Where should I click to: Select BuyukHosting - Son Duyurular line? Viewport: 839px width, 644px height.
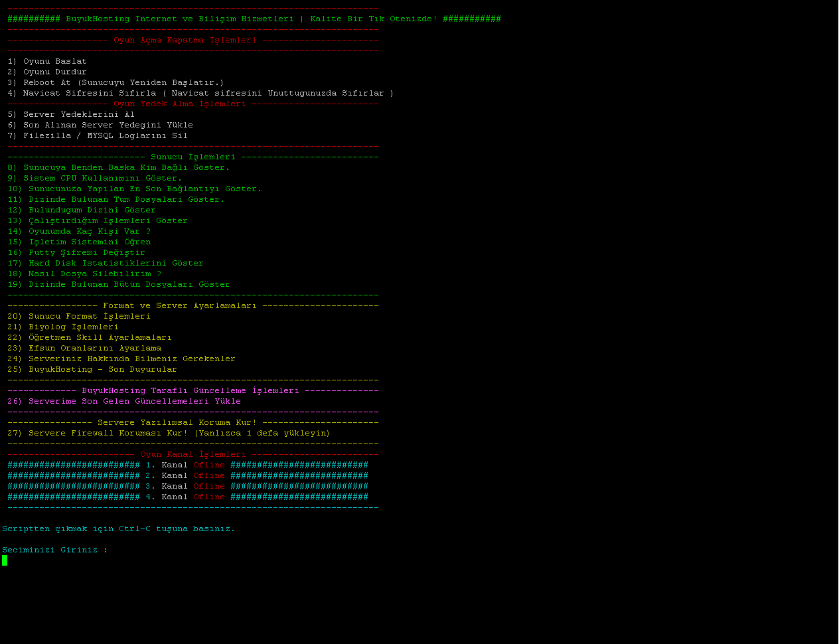92,369
